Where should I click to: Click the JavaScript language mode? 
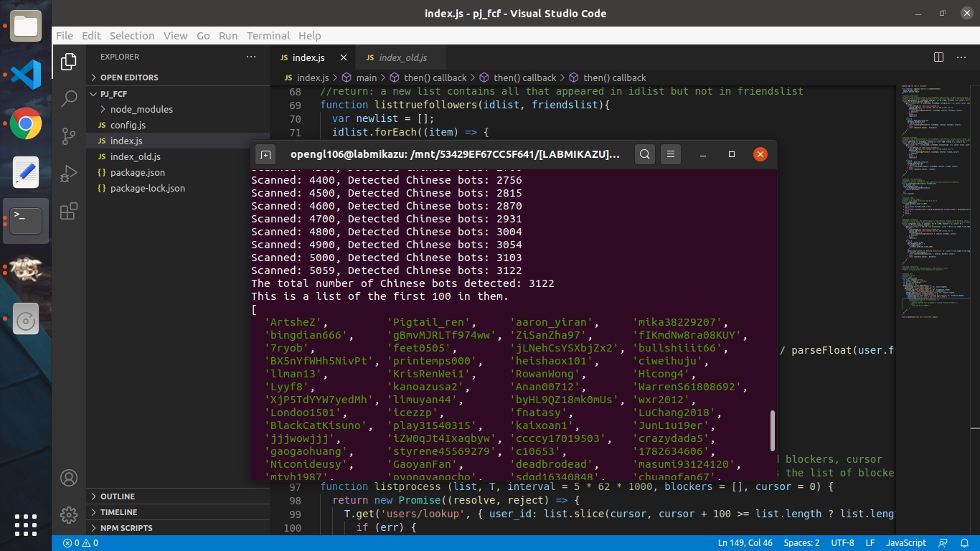coord(906,543)
